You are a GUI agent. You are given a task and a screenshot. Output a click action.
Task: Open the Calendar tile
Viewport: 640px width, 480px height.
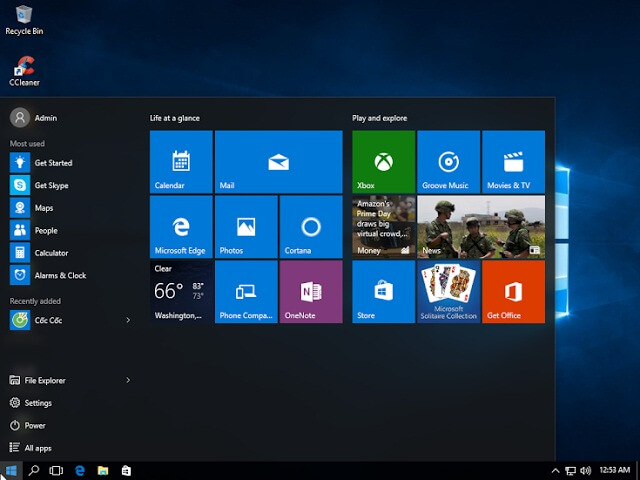tap(181, 162)
